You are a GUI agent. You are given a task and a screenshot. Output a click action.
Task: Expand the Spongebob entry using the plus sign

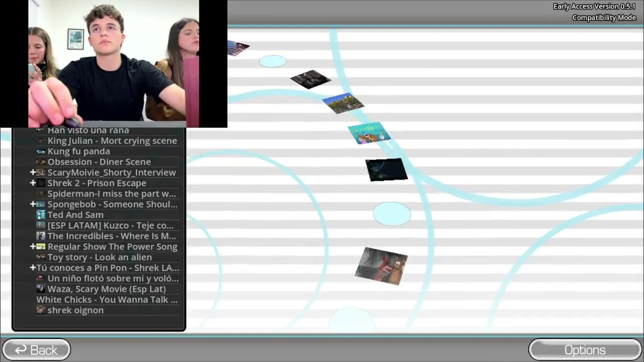point(33,204)
